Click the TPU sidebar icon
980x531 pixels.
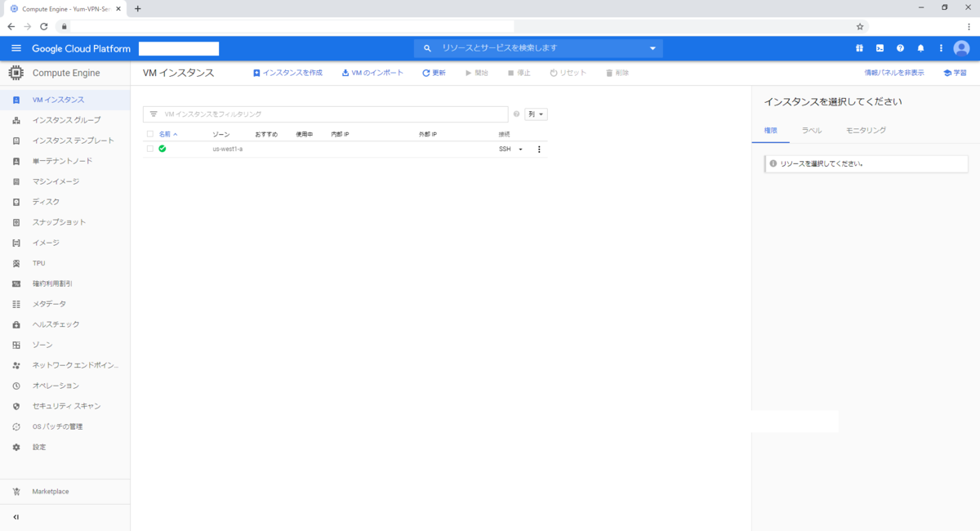tap(16, 263)
